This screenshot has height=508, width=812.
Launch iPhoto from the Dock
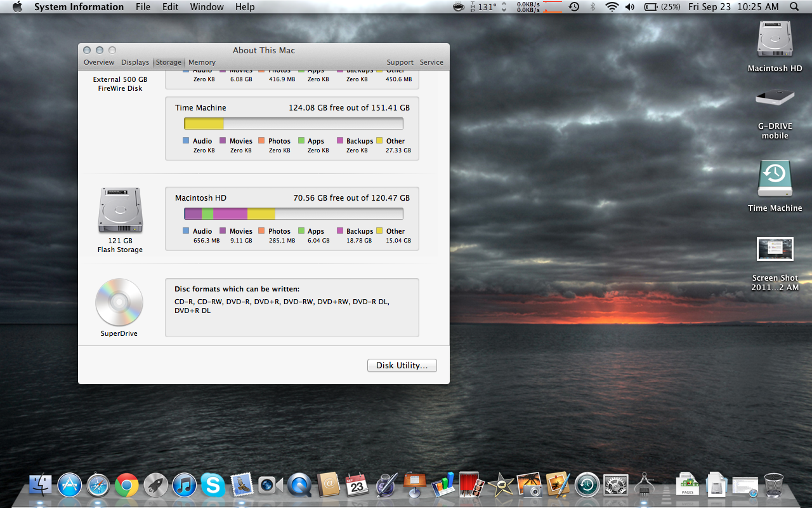[530, 486]
